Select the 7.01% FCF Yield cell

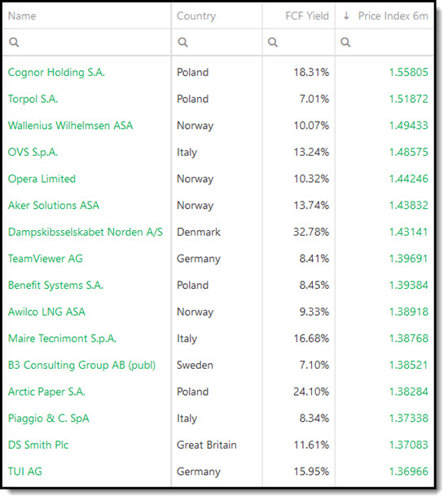[x=314, y=99]
